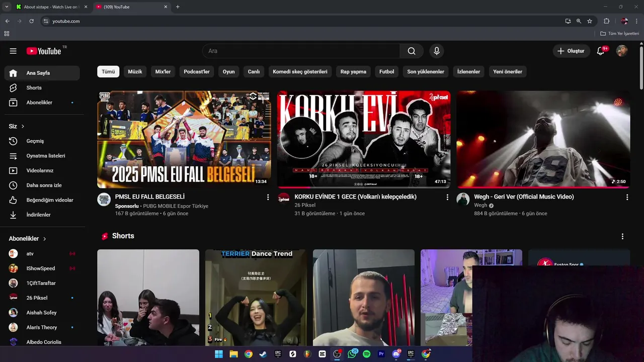This screenshot has width=644, height=362.
Task: Select the Futbol filter chip
Action: coord(386,71)
